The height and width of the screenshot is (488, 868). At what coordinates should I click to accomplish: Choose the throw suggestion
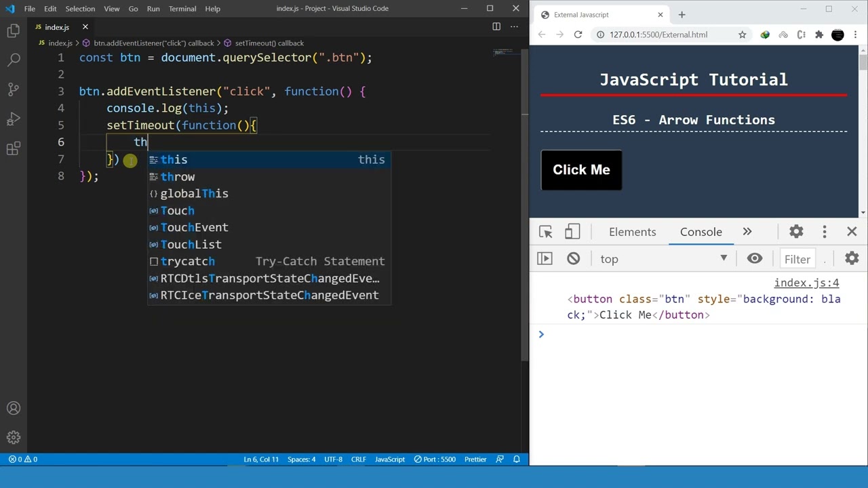tap(269, 177)
